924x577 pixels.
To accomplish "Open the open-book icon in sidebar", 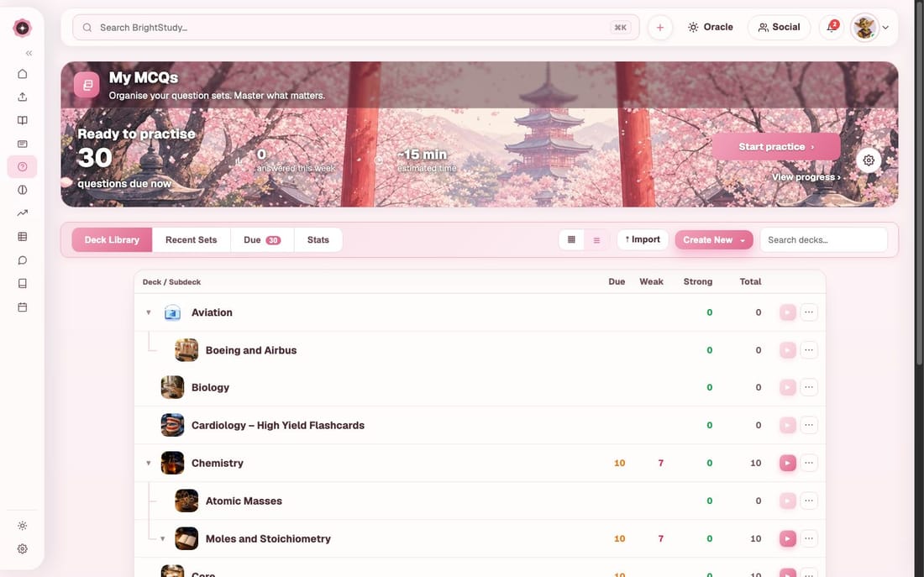I will tap(23, 120).
